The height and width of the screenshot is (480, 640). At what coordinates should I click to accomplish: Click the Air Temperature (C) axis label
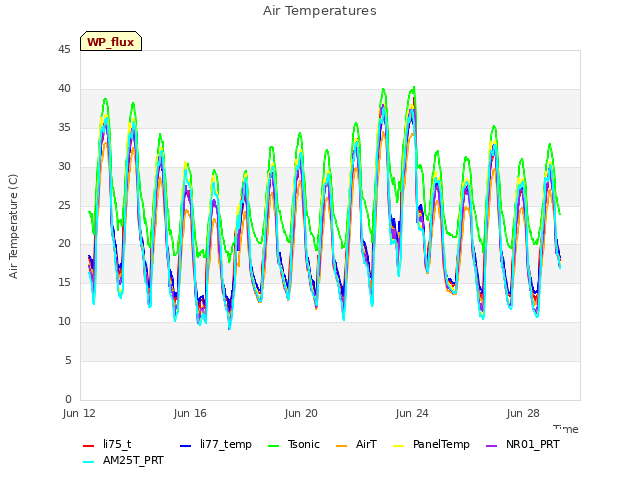13,227
